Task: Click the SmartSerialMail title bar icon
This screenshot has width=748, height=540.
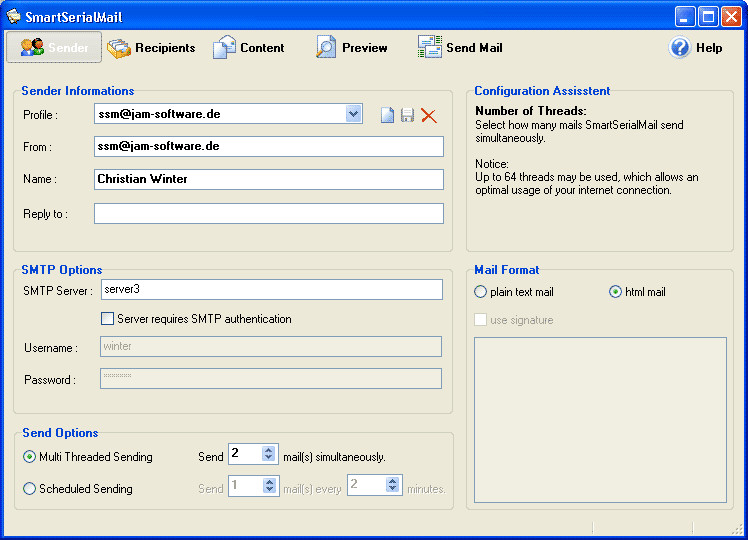Action: [x=13, y=16]
